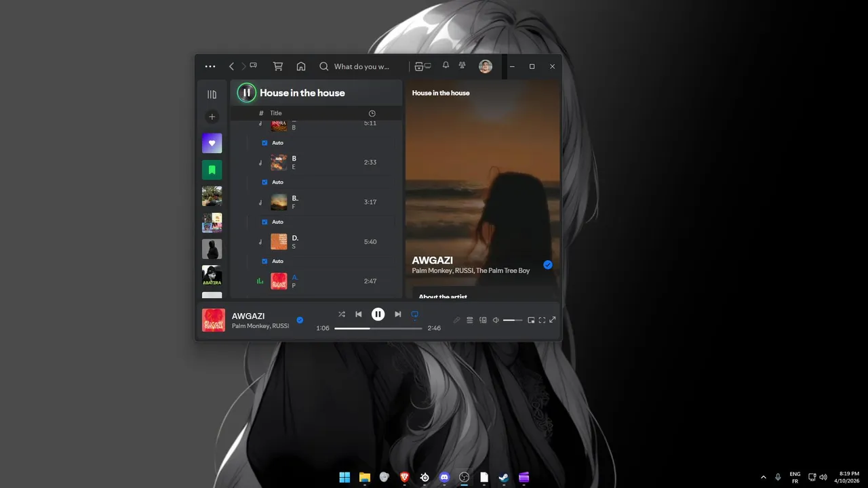868x488 pixels.
Task: Sort tracks by the Title column
Action: (275, 113)
